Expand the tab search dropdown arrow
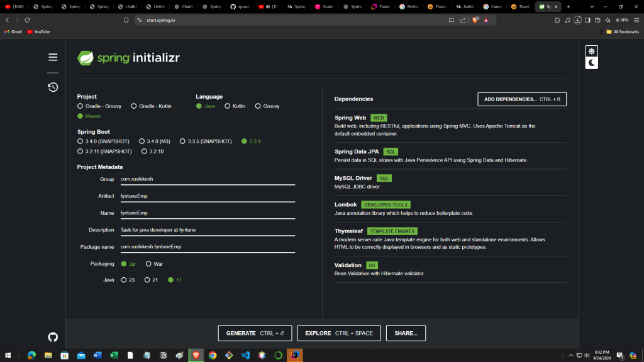The image size is (644, 362). 592,6
